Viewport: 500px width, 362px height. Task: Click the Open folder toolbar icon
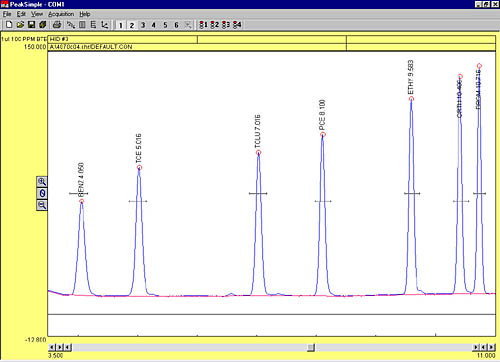[x=20, y=25]
